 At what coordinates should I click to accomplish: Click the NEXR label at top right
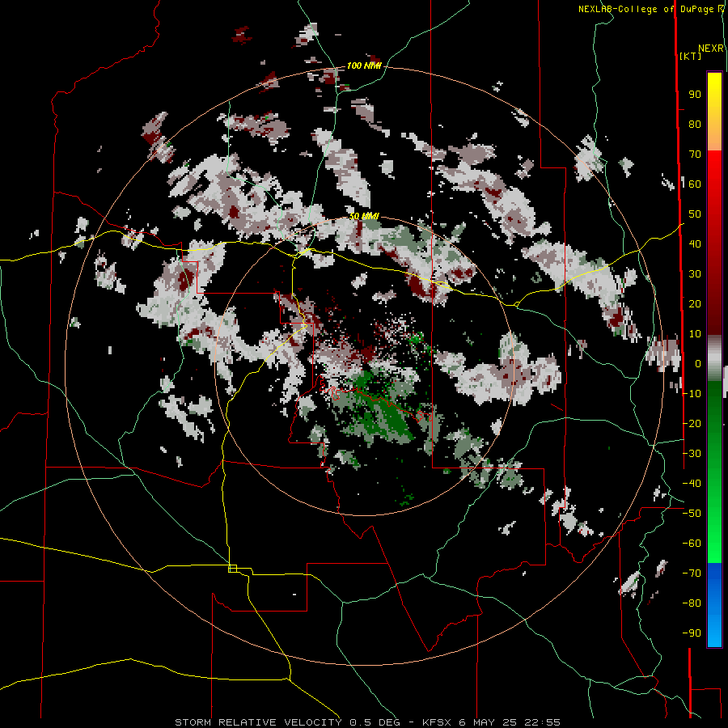(x=711, y=49)
